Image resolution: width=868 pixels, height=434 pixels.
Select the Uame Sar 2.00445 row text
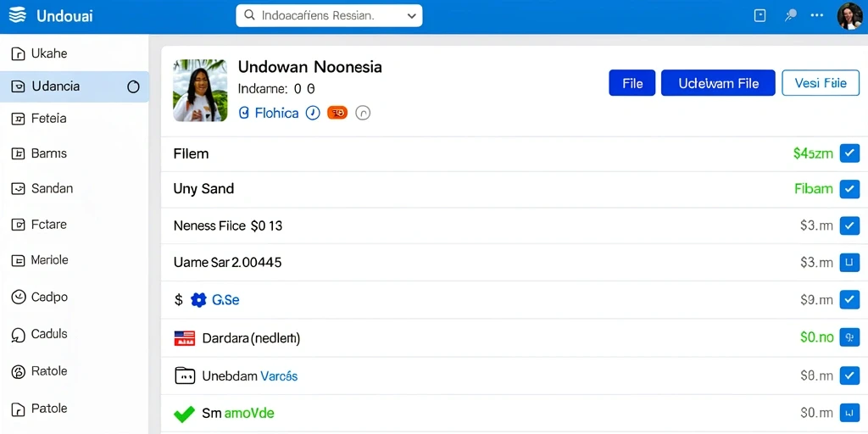227,263
